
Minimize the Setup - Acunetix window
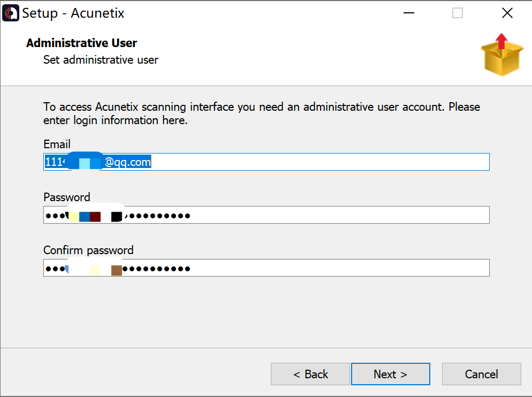pyautogui.click(x=408, y=13)
